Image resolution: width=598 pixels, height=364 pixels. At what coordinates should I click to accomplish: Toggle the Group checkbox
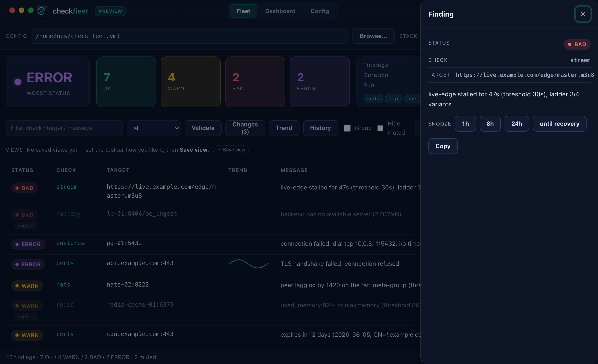[347, 128]
